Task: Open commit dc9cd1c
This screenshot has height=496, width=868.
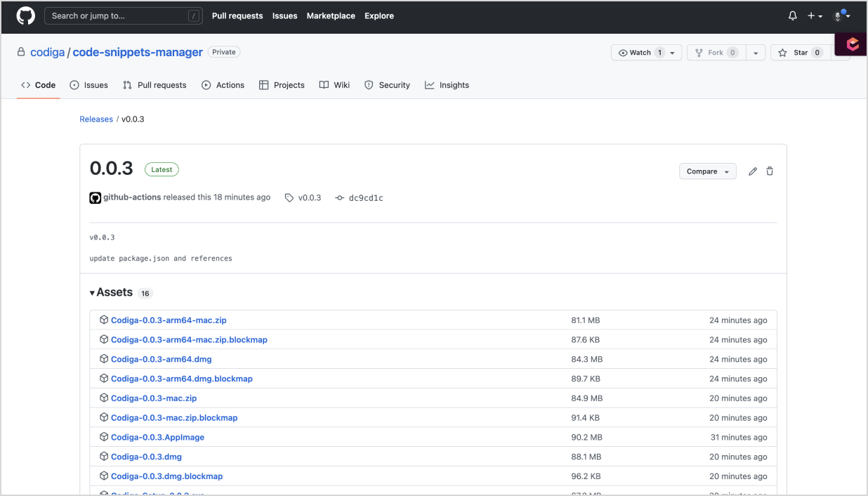Action: tap(366, 198)
